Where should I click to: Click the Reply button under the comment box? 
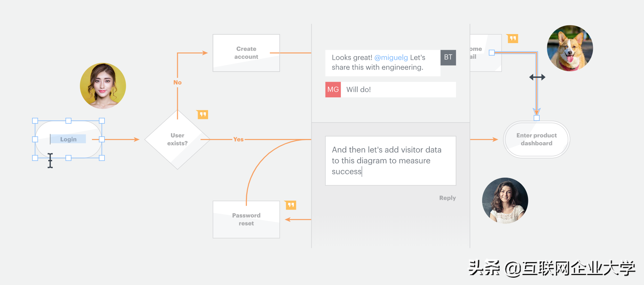[447, 198]
